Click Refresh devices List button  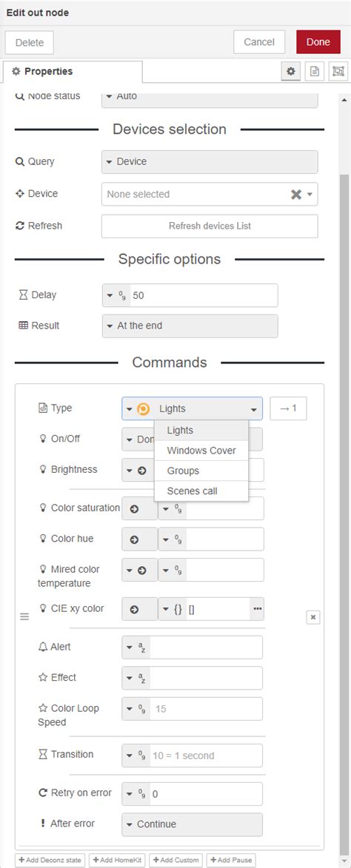(210, 226)
